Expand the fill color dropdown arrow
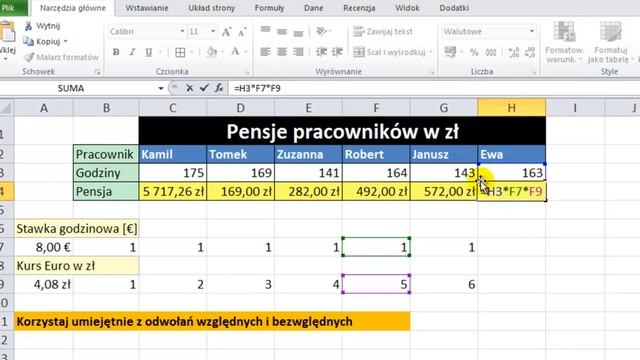Viewport: 640px width, 360px height. 222,52
